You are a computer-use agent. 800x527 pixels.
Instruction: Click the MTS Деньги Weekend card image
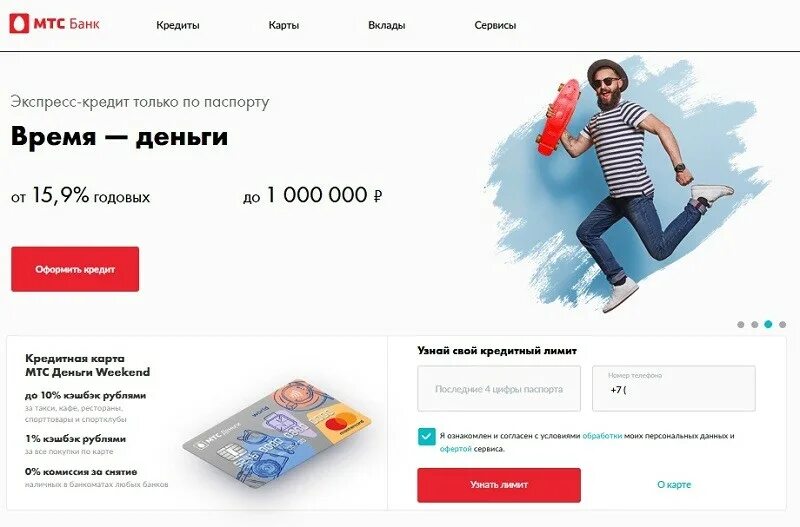click(276, 434)
